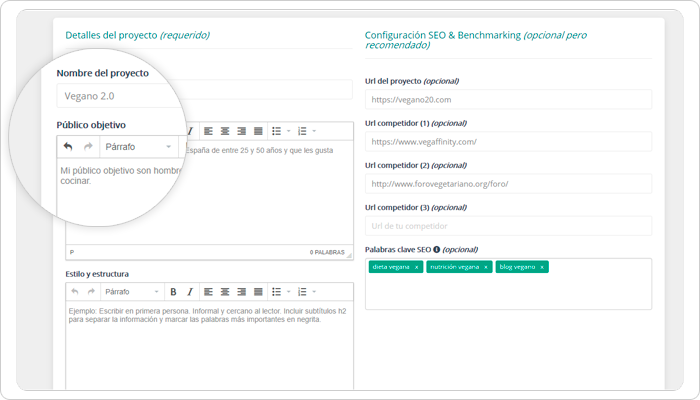Click redo arrow in magnified Público objetivo toolbar

pyautogui.click(x=87, y=146)
